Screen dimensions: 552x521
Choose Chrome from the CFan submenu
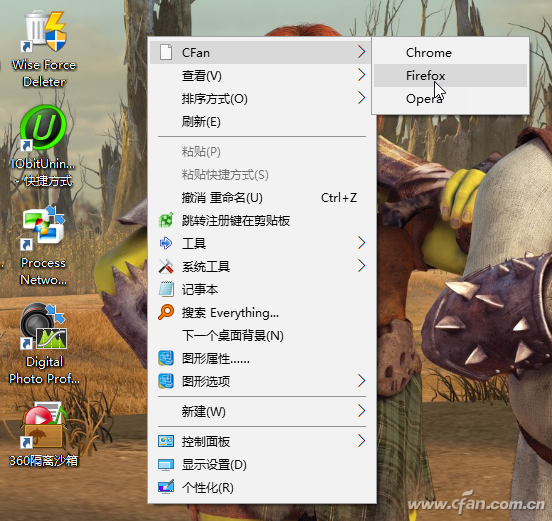tap(450, 52)
